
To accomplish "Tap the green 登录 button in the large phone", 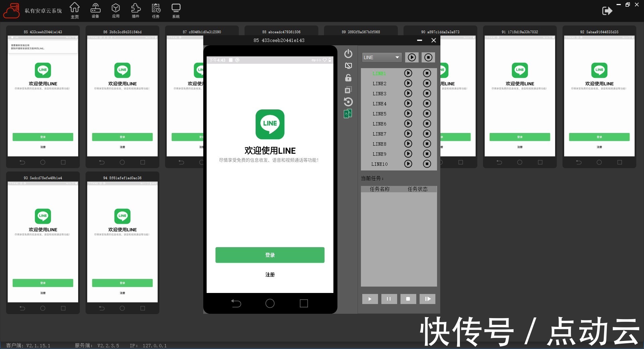I will coord(270,255).
